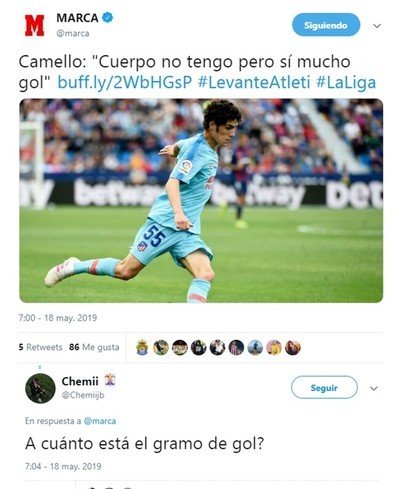
Task: Expand the chevron menu on MARCA's tweet
Action: tap(377, 26)
